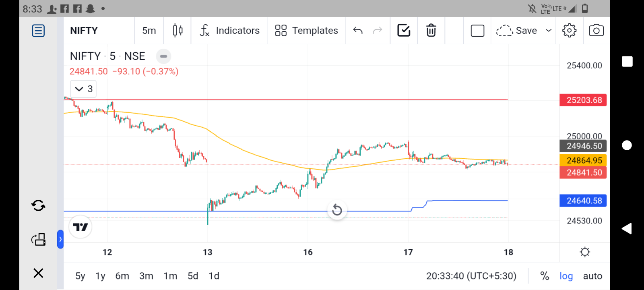Open timezone menu at 20:33:40 (UTC+5:30)

coord(471,276)
